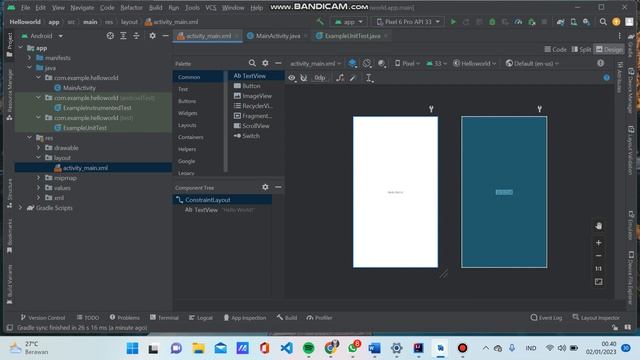Select the Widgets palette category
Viewport: 640px width, 360px height.
tap(188, 113)
